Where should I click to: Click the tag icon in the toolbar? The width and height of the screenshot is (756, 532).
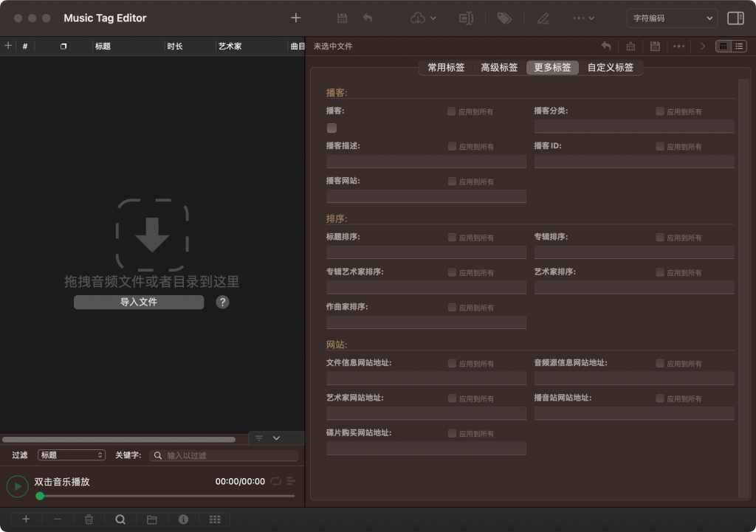[505, 18]
